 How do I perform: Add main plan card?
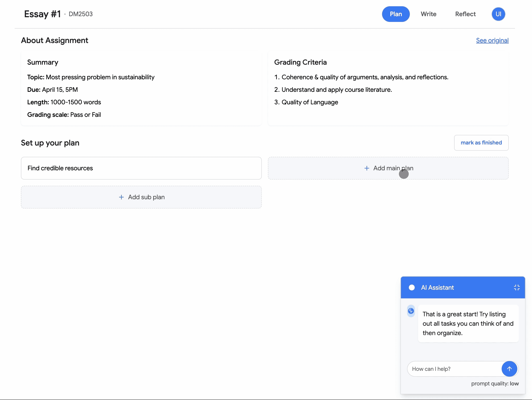(x=388, y=168)
